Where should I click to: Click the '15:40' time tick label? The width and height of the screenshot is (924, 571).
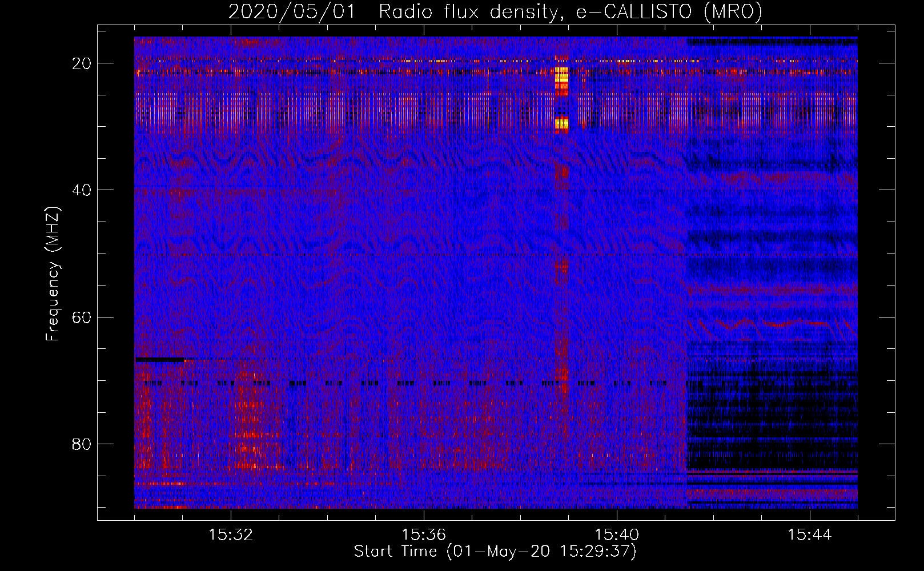[x=617, y=535]
